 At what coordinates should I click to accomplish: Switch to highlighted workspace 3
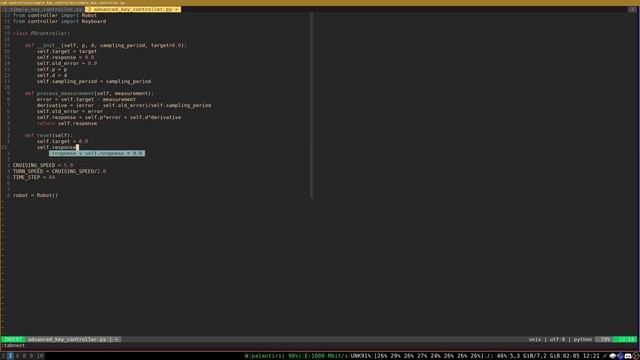[x=10, y=356]
